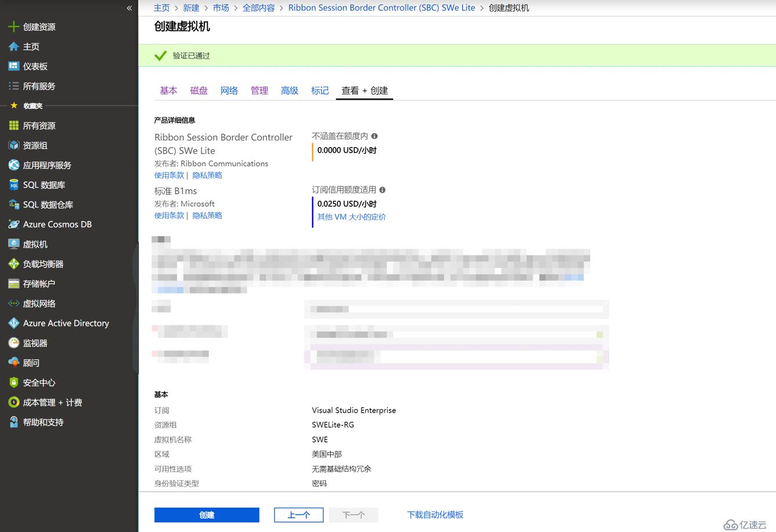This screenshot has height=532, width=776.
Task: Click info icon beside 订阅信用额度适用
Action: click(382, 190)
